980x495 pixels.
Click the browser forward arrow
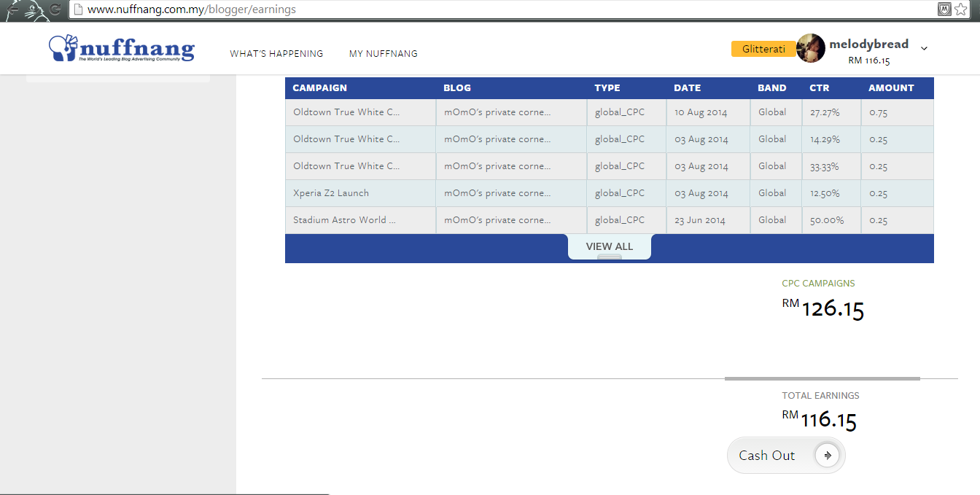[34, 10]
